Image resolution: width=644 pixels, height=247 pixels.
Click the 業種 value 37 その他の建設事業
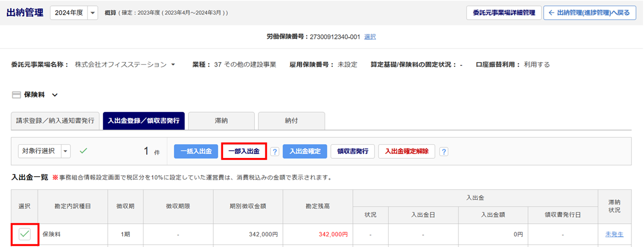click(245, 65)
